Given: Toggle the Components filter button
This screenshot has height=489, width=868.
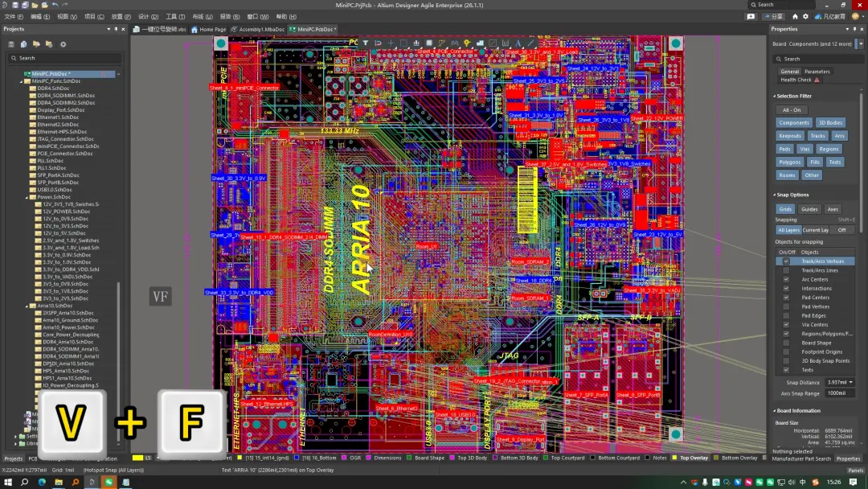Looking at the screenshot, I should (x=794, y=123).
